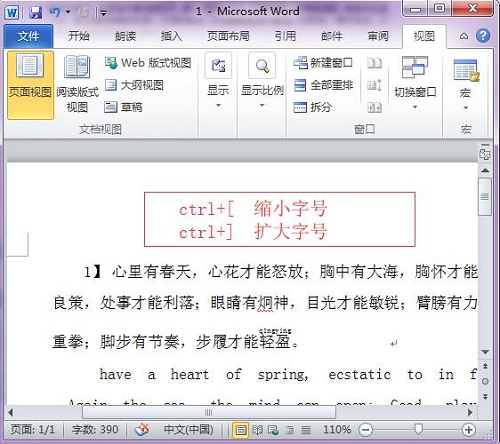Click the Reset Window Position icon

pos(374,107)
